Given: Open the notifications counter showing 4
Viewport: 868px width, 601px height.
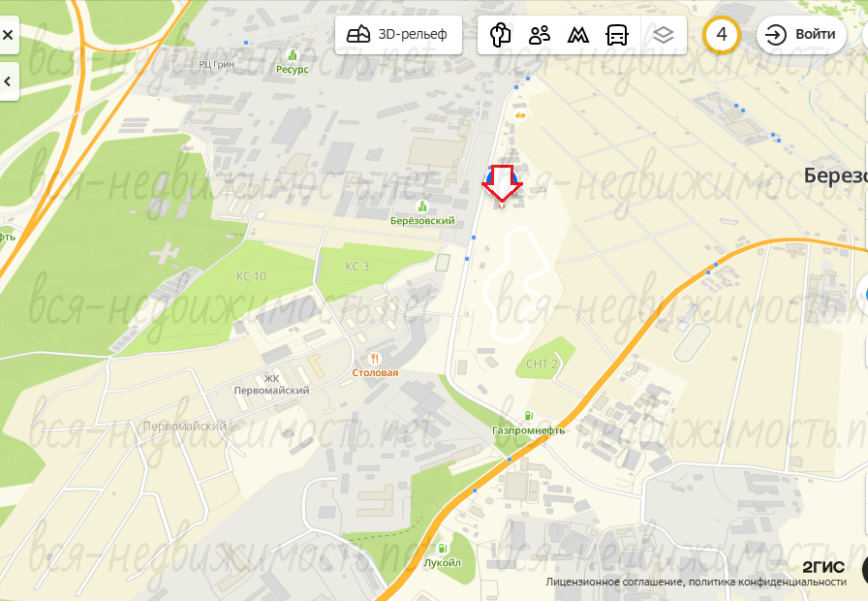Looking at the screenshot, I should click(x=722, y=34).
